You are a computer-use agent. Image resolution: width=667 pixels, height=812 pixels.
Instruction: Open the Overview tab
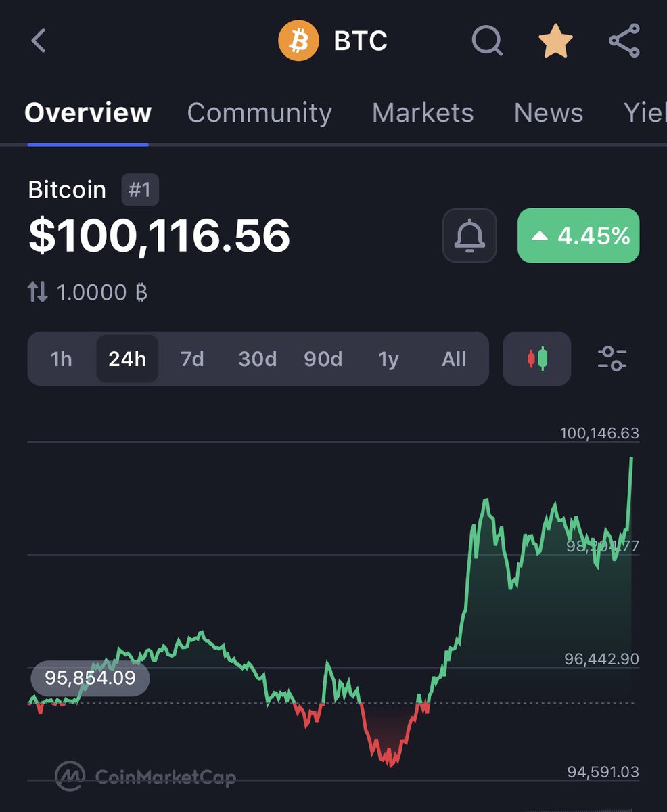click(88, 113)
